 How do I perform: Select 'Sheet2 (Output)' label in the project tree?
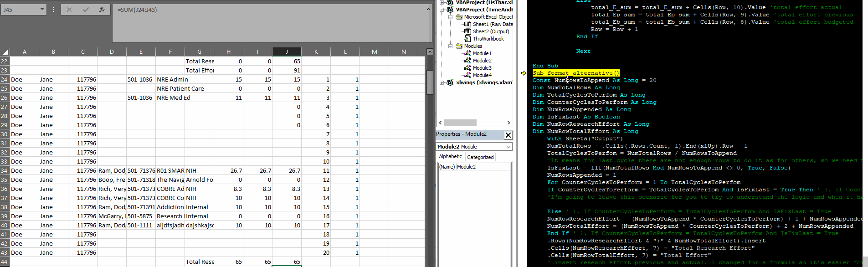coord(491,31)
